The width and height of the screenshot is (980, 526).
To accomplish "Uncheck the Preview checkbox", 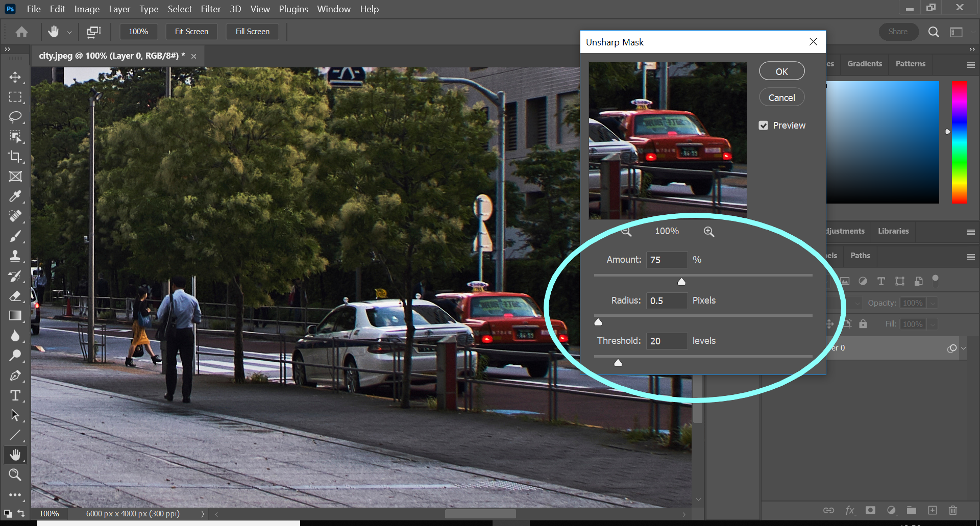I will 763,126.
